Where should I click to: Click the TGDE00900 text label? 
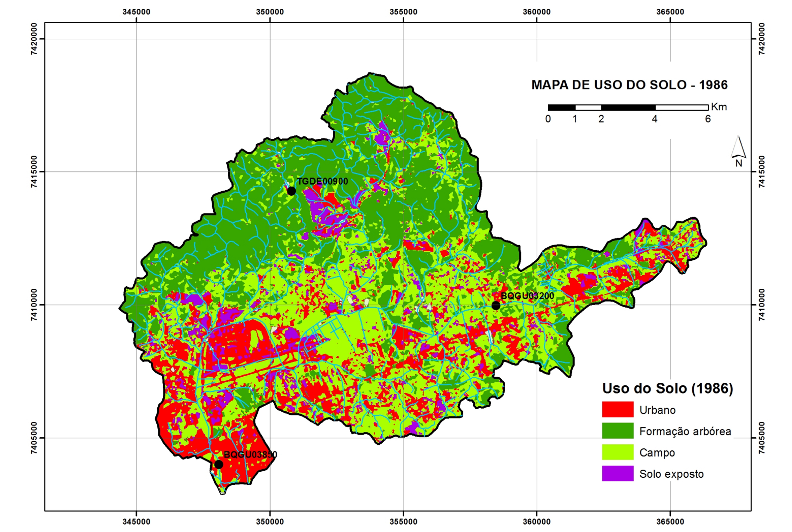pos(322,181)
